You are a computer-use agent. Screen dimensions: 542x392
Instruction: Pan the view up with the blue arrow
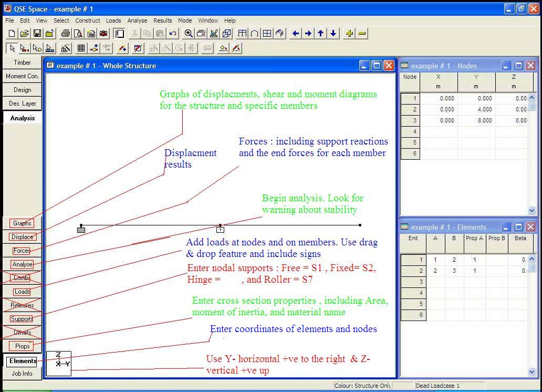[x=320, y=34]
